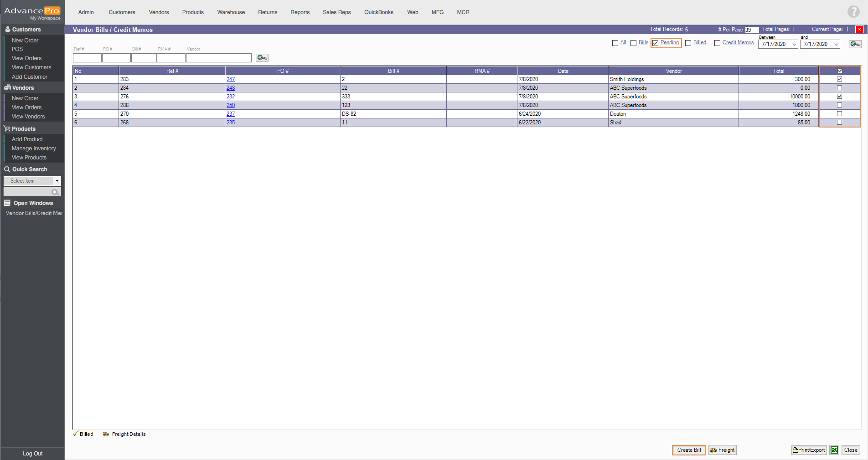Expand the Between start date dropdown
Screen dimensions: 868x460
[x=794, y=45]
